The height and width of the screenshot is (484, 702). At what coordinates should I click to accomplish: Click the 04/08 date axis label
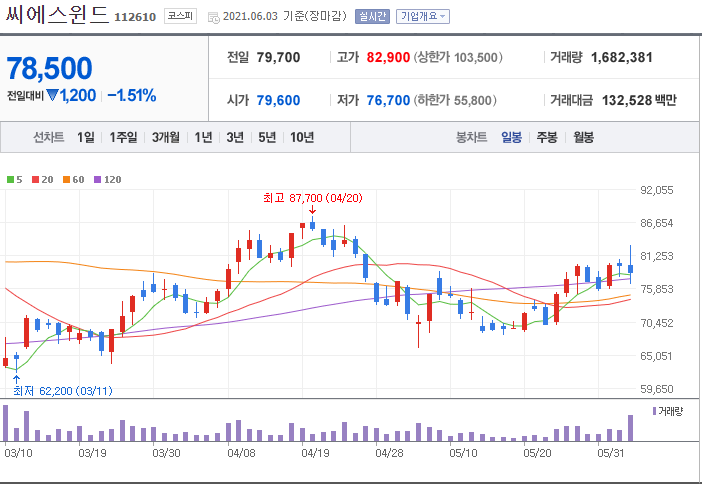pos(241,453)
